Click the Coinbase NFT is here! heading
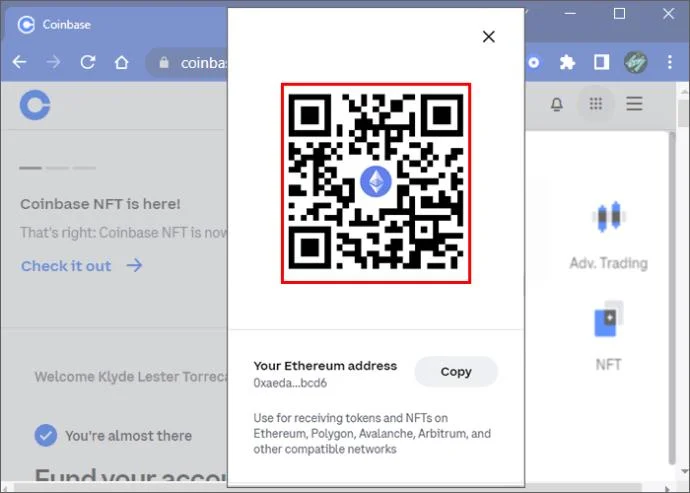690x493 pixels. [100, 204]
